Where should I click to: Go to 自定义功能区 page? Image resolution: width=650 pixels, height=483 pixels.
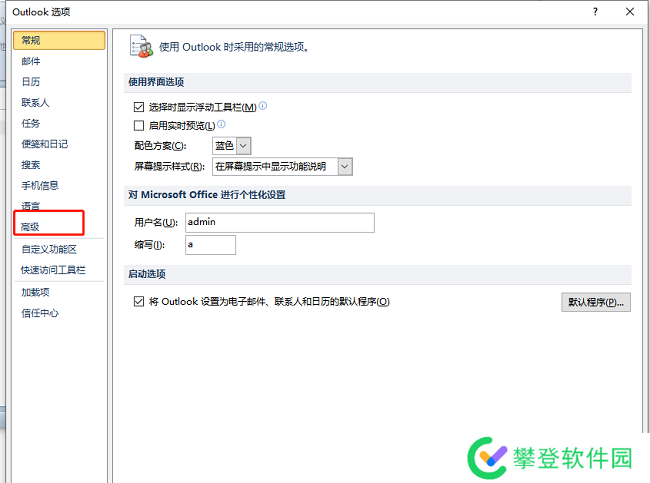pyautogui.click(x=49, y=249)
